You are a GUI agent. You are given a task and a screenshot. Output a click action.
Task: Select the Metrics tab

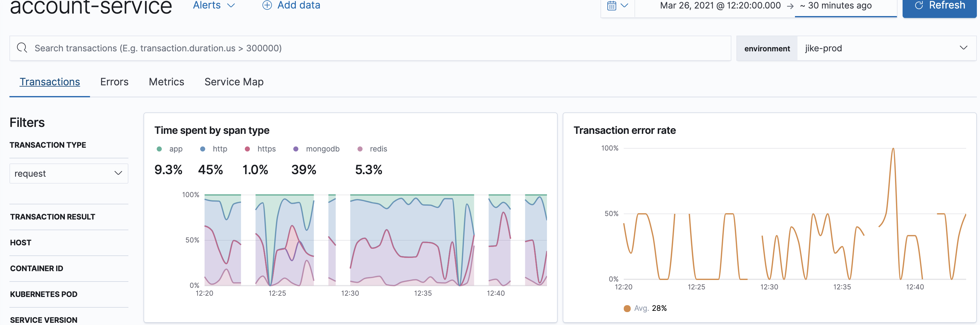pos(166,82)
